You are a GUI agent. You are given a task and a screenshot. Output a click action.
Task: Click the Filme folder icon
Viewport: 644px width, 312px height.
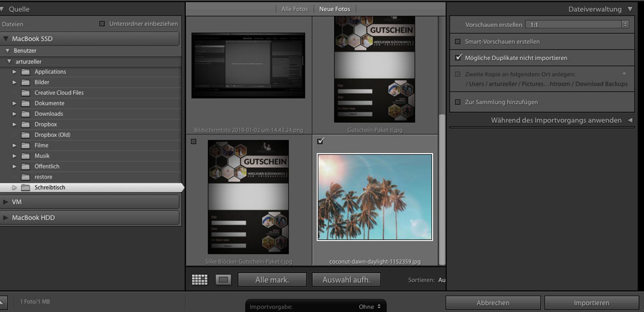[25, 146]
